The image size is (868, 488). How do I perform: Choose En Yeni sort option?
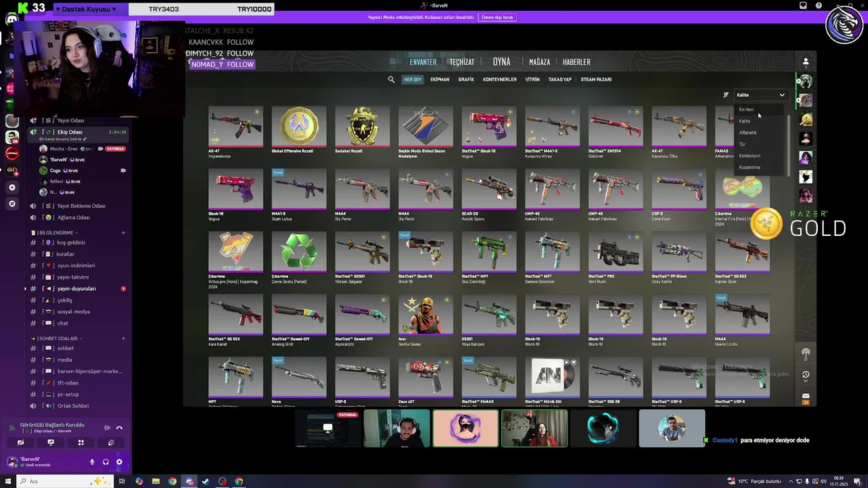pyautogui.click(x=746, y=109)
